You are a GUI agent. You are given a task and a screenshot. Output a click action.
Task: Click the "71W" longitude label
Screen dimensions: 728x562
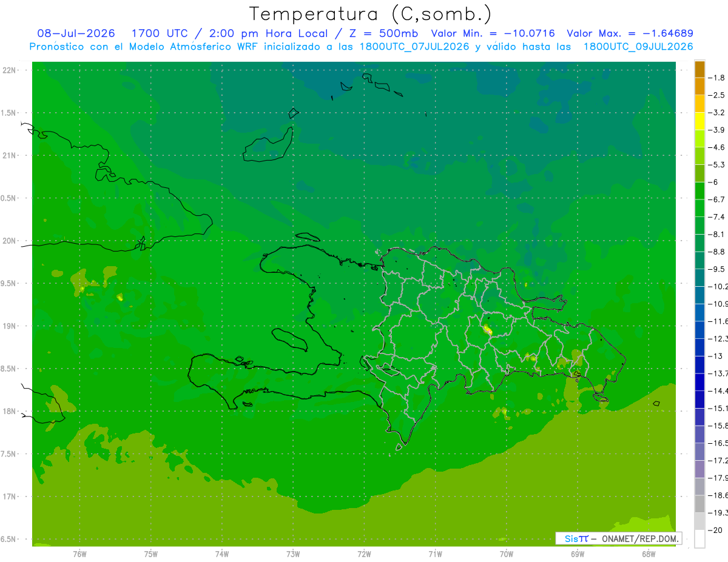coord(435,554)
